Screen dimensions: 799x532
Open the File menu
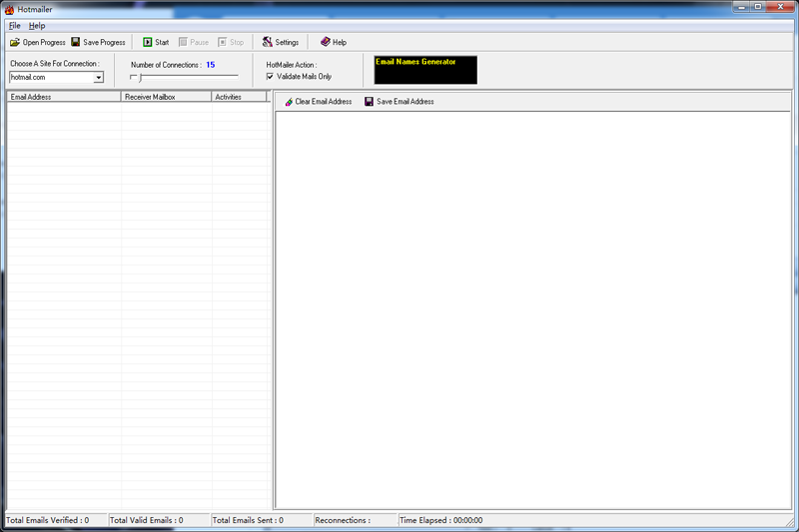(x=14, y=26)
